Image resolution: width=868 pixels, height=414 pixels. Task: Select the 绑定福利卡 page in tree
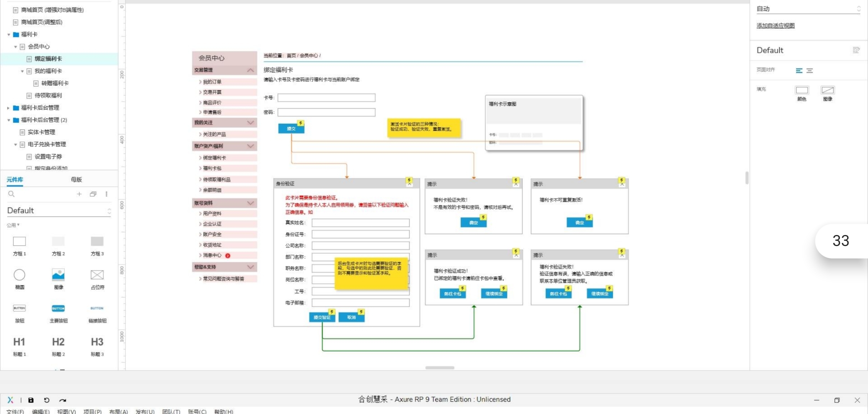click(x=48, y=59)
